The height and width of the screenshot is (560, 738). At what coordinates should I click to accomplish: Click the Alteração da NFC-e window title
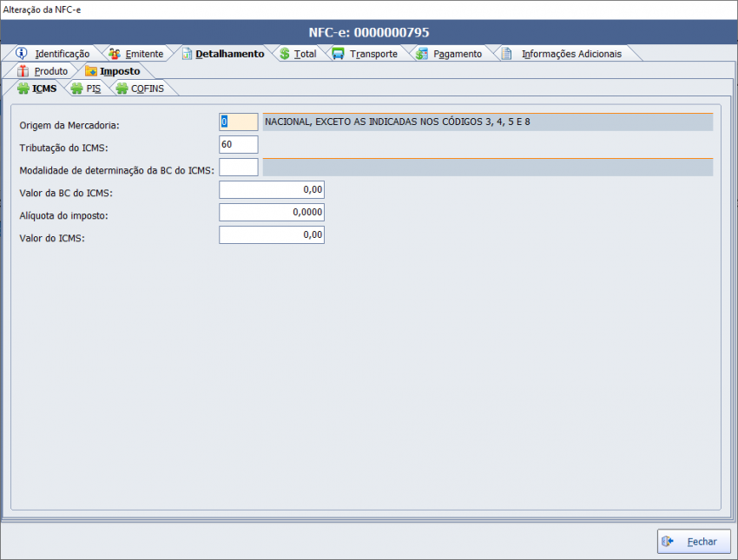(42, 10)
